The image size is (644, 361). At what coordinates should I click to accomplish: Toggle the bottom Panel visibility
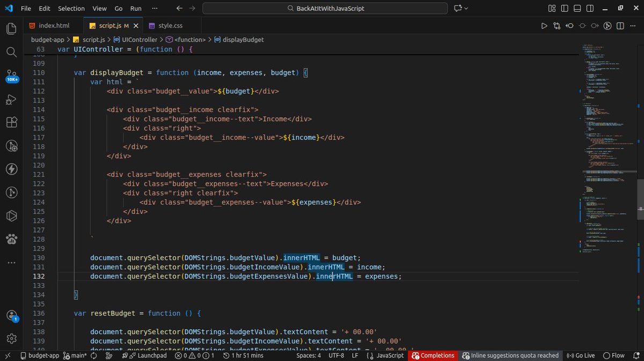tap(577, 9)
